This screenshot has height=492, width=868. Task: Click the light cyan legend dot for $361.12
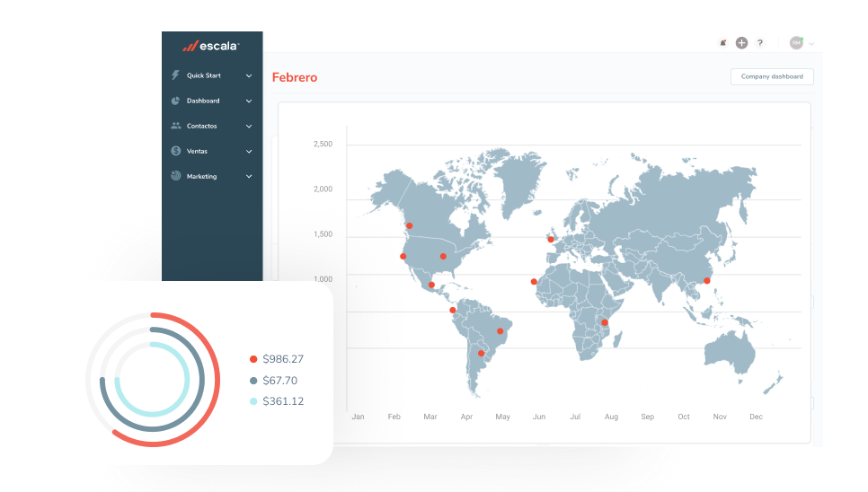click(253, 401)
